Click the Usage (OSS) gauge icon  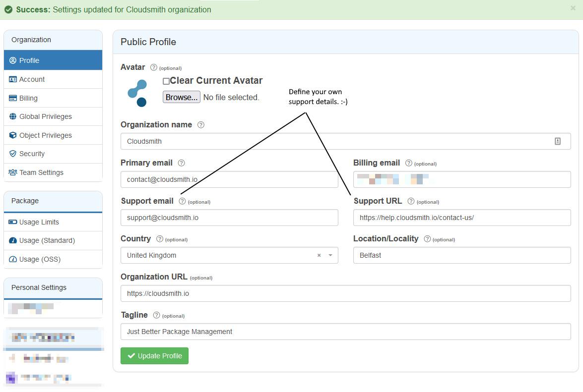pos(12,259)
